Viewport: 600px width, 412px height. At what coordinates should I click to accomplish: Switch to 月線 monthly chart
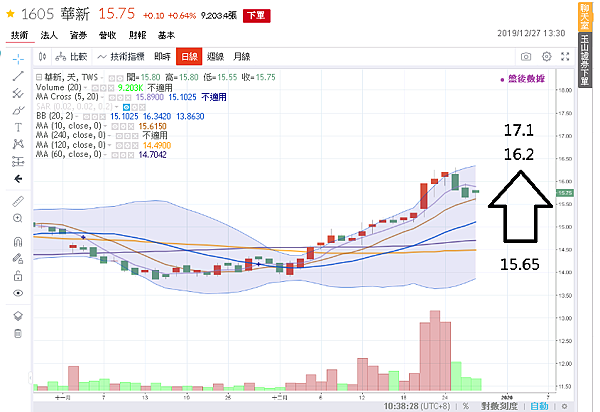point(241,57)
